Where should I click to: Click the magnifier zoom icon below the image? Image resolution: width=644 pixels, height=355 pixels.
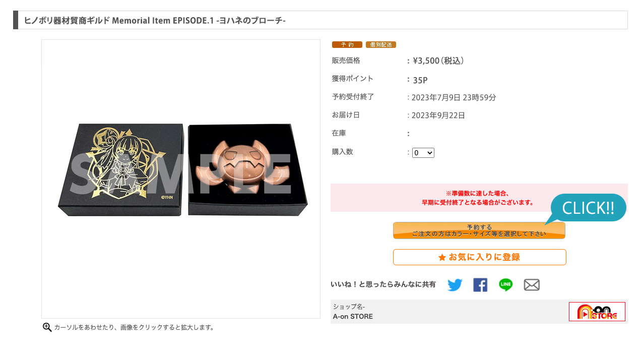(47, 327)
